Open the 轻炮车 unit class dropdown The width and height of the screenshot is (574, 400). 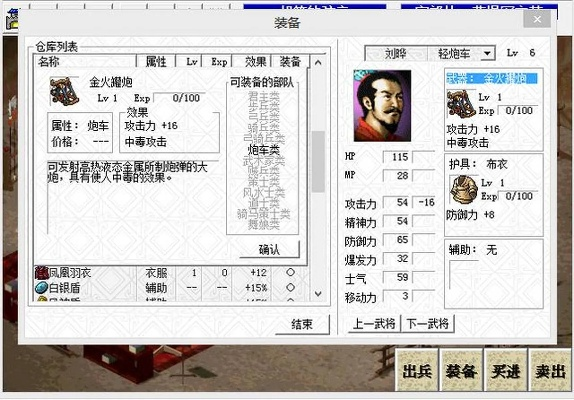click(487, 54)
